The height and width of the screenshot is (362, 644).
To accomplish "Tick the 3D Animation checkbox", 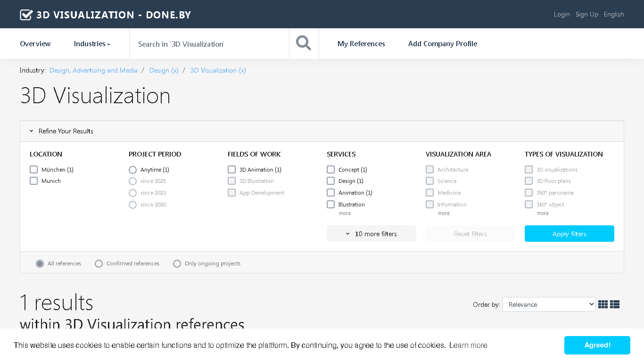I will (231, 169).
